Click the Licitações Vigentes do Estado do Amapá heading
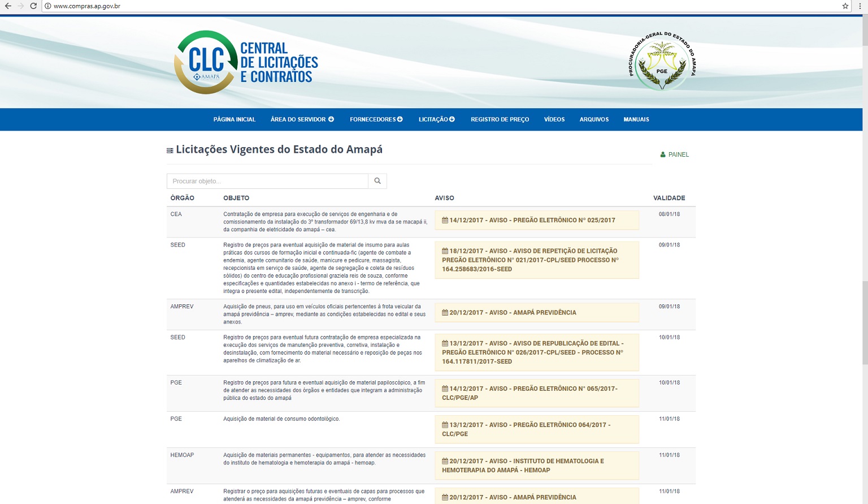The height and width of the screenshot is (504, 868). coord(279,149)
